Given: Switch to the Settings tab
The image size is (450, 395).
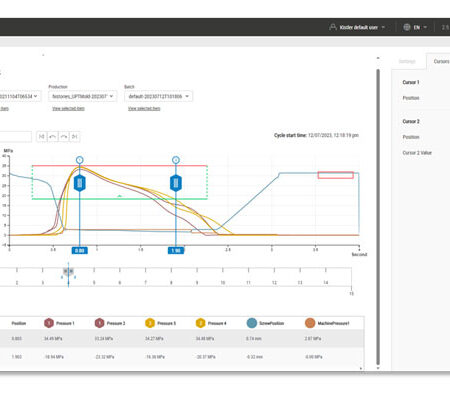Looking at the screenshot, I should [x=407, y=61].
